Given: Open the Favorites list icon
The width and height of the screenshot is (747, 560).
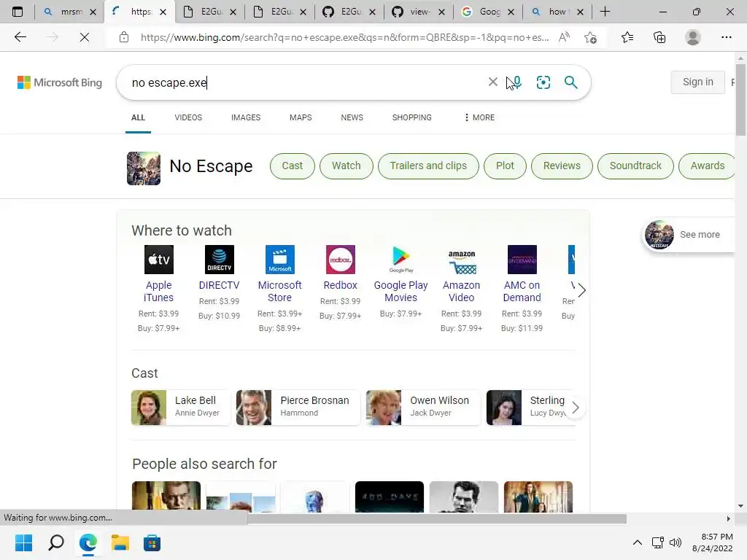Looking at the screenshot, I should 627,37.
